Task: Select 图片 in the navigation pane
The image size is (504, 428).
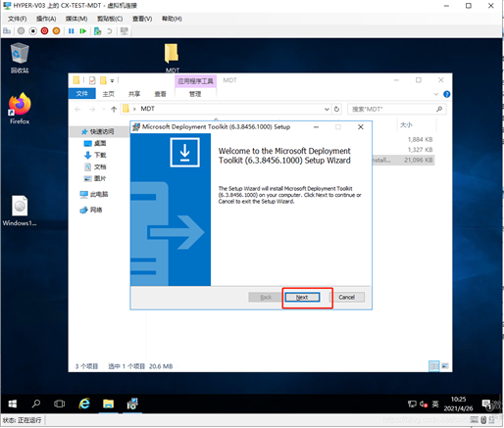Action: 95,178
